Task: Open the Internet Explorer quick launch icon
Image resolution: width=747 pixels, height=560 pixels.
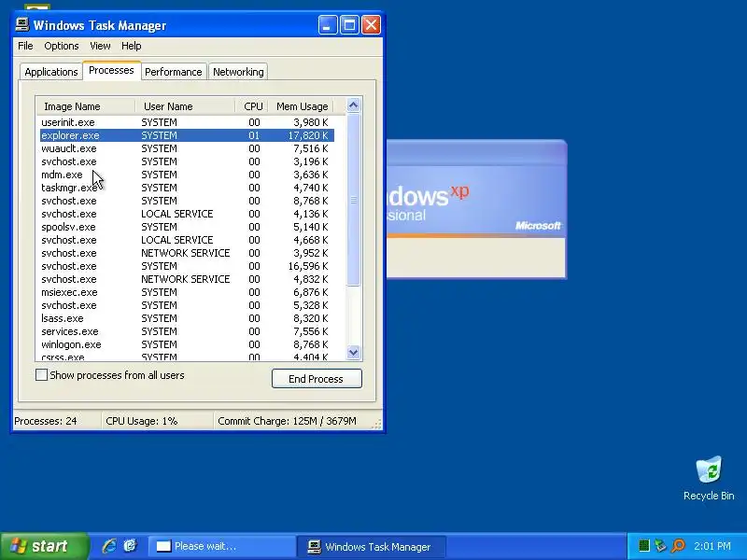Action: click(x=109, y=546)
